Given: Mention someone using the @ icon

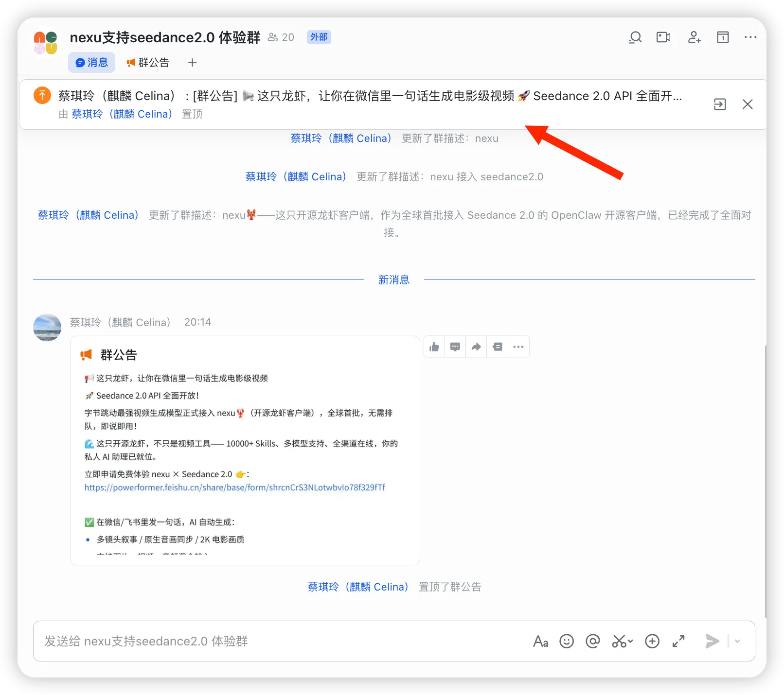Looking at the screenshot, I should coord(593,641).
